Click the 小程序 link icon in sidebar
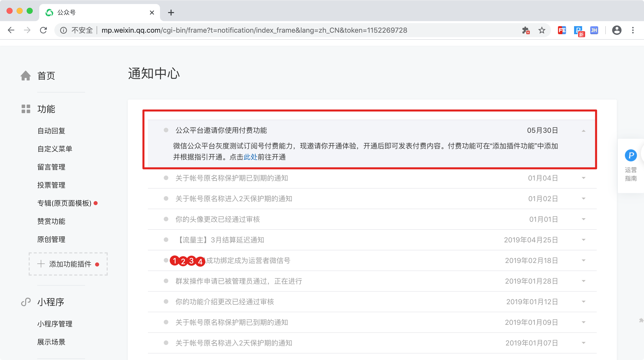 (26, 302)
